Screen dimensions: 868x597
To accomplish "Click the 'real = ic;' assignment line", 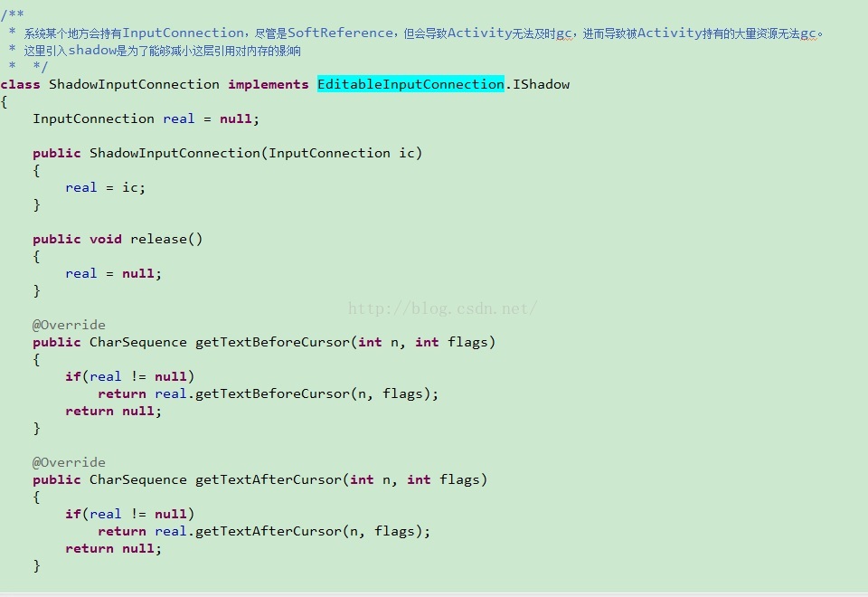I will click(105, 187).
